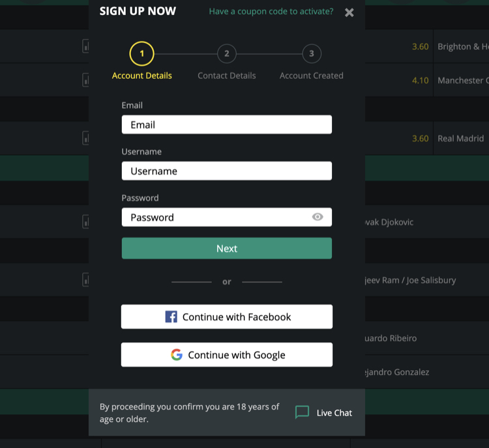Click the Contact Details step label
This screenshot has height=448, width=489.
(227, 76)
